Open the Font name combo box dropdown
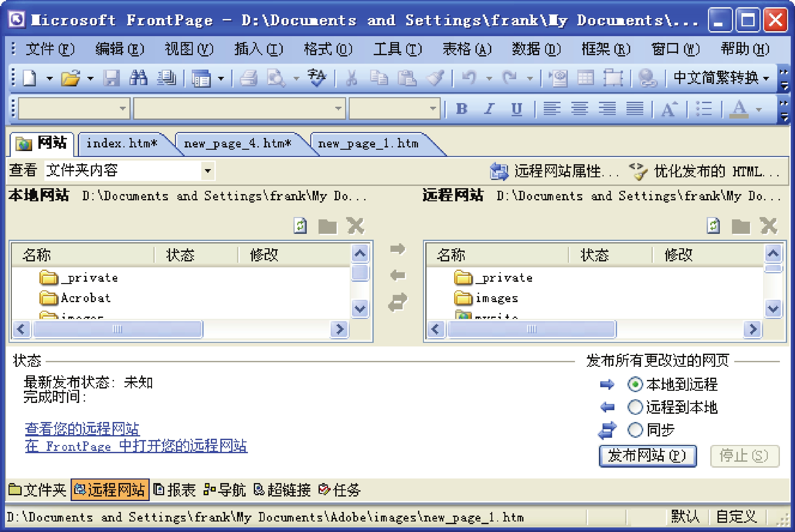This screenshot has width=795, height=532. point(338,109)
